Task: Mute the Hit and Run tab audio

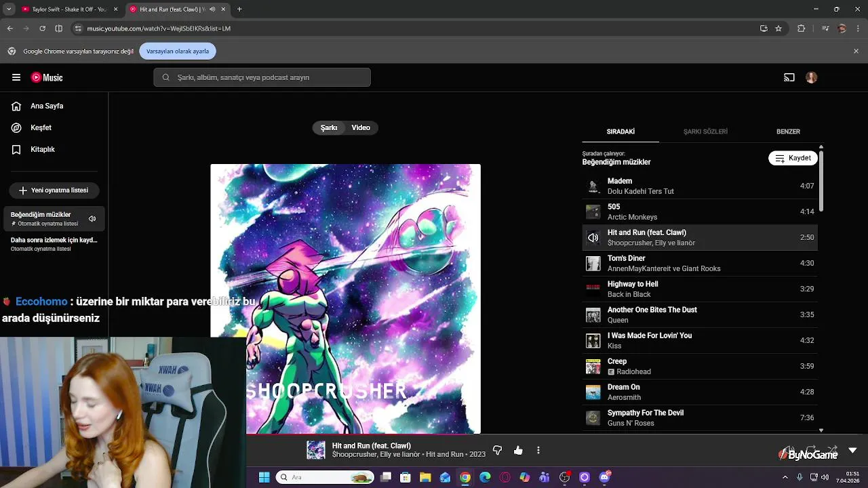Action: click(212, 9)
